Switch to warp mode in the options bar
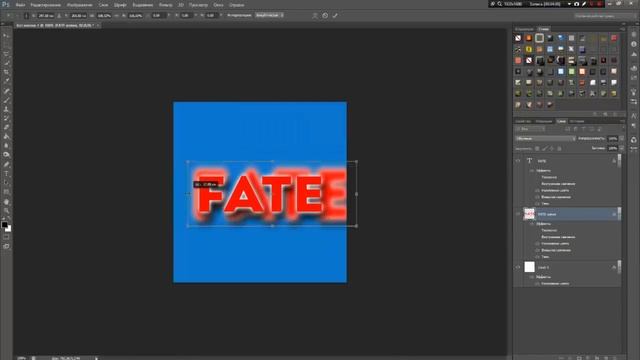Screen dimensions: 640x360 315,16
